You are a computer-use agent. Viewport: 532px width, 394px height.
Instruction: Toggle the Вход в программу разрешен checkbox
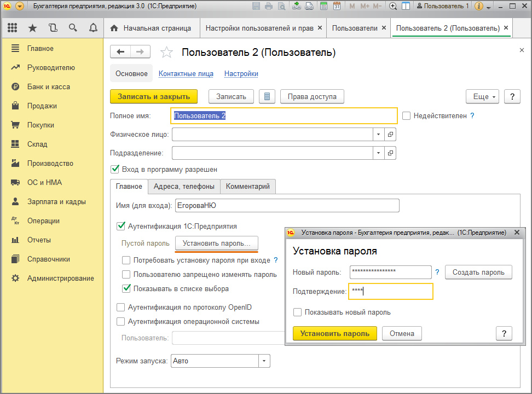(x=115, y=169)
